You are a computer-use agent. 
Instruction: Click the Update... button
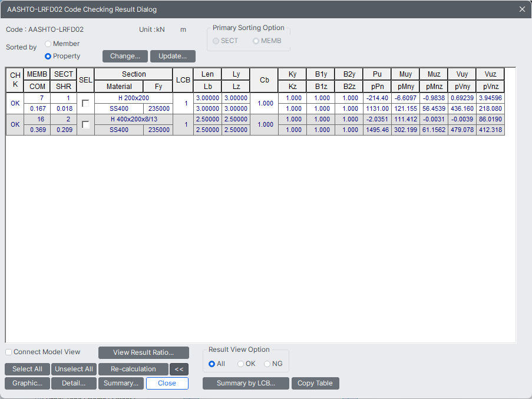173,57
